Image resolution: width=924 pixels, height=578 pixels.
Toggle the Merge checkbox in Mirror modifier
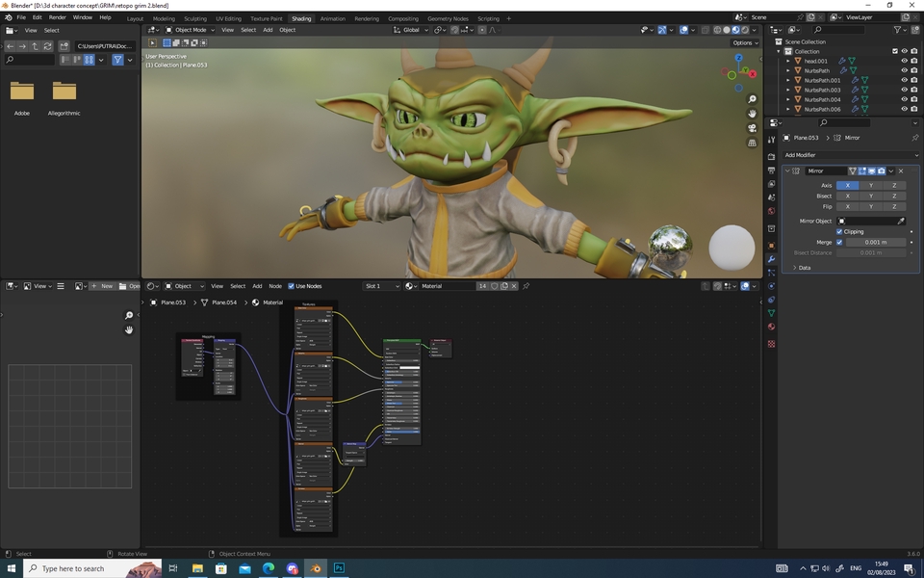pos(839,243)
